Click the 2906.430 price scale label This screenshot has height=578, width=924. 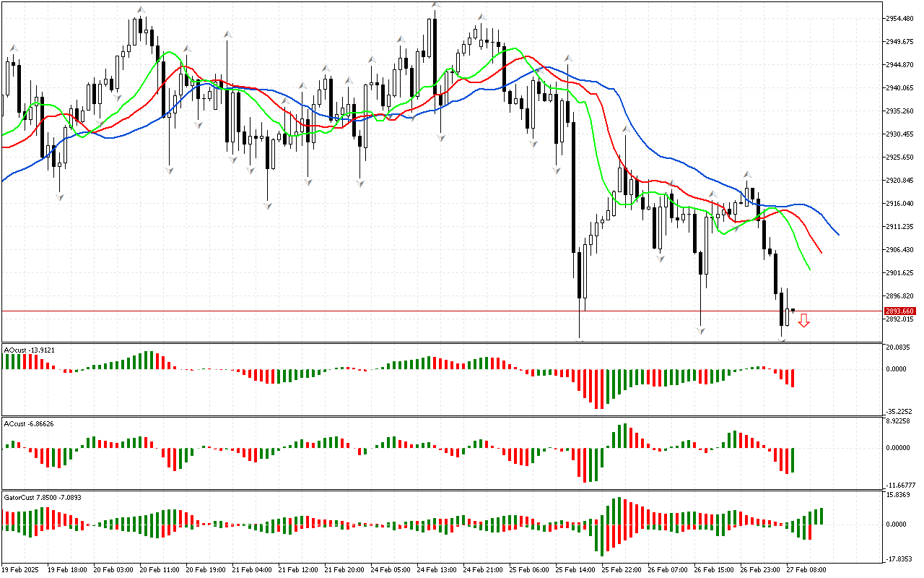click(901, 250)
